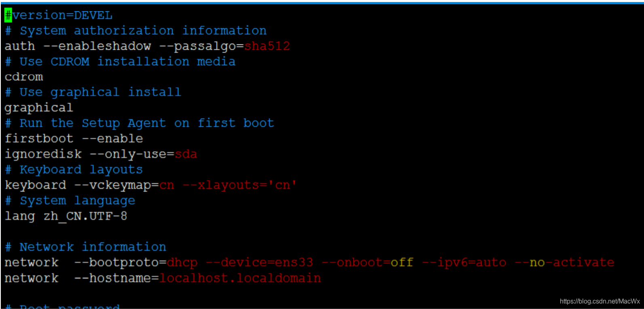Click the '--no-activate' option
This screenshot has height=309, width=644.
click(564, 262)
